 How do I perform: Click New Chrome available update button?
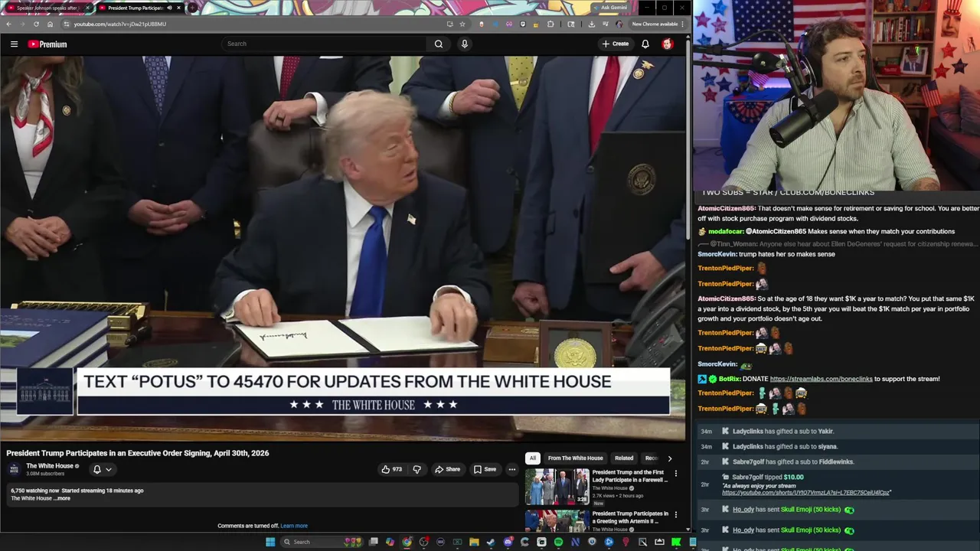click(x=655, y=24)
